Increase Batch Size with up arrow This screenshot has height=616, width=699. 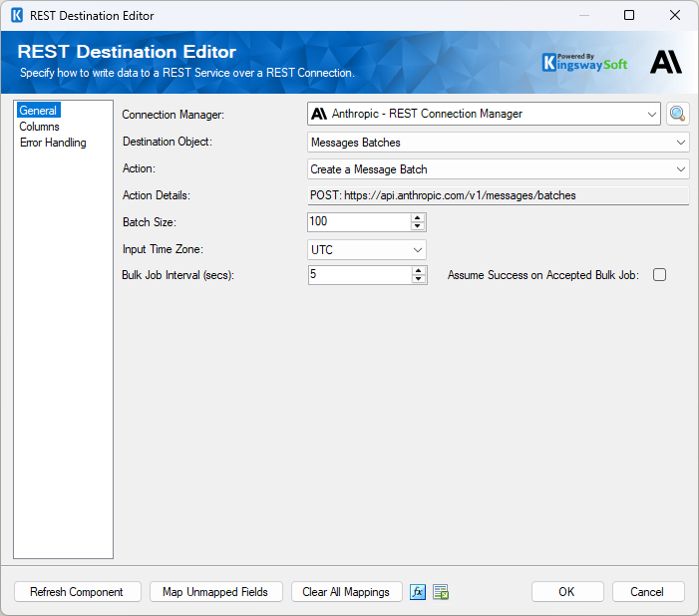click(417, 218)
